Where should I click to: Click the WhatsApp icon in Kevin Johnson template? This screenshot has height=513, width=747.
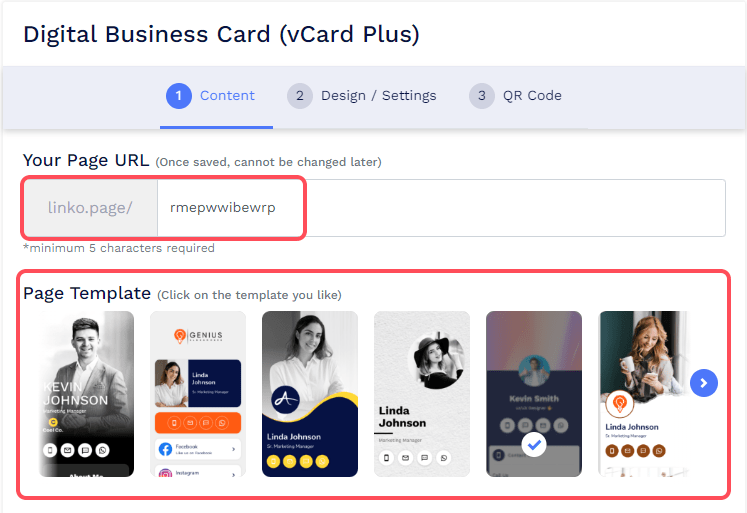pos(102,450)
